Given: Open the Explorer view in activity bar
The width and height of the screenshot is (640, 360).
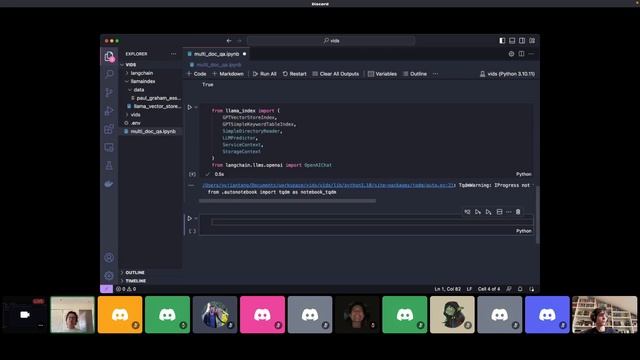Looking at the screenshot, I should [109, 56].
